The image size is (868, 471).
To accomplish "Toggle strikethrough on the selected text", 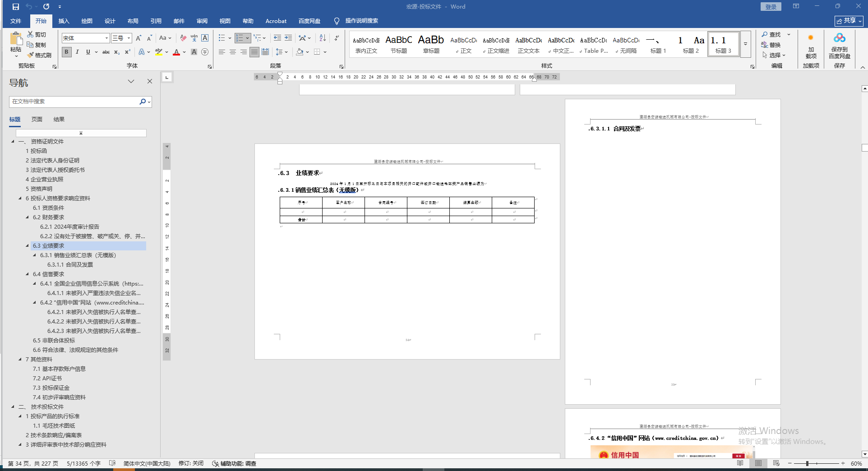I will (x=106, y=52).
